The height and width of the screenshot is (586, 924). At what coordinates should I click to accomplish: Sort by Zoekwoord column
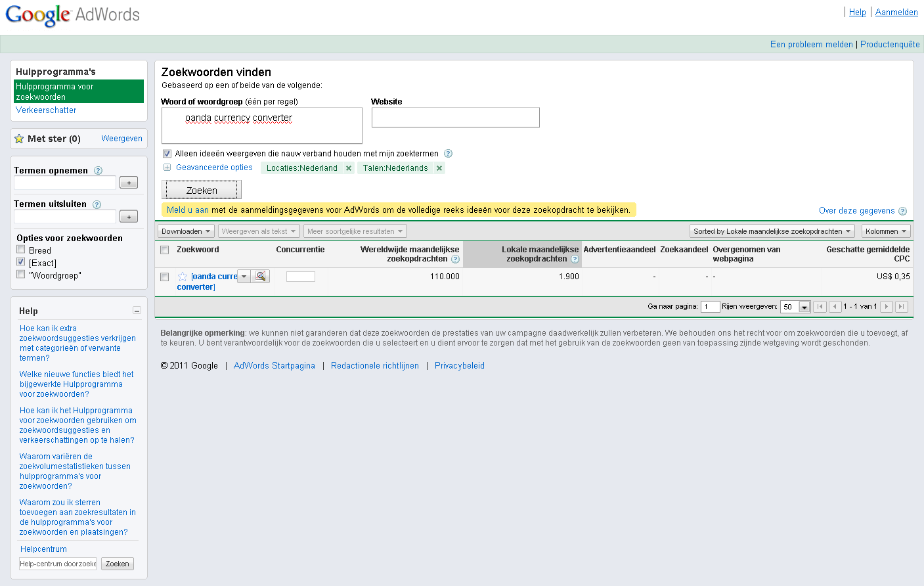click(198, 250)
